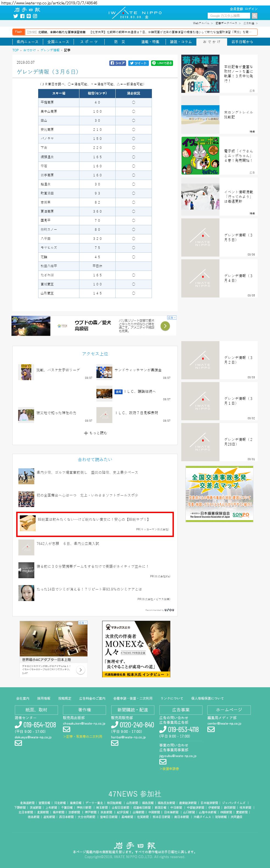This screenshot has height=868, width=270.
Task: Open 県内少雪、ゴルフ場営業前倒し article
Action: click(87, 472)
